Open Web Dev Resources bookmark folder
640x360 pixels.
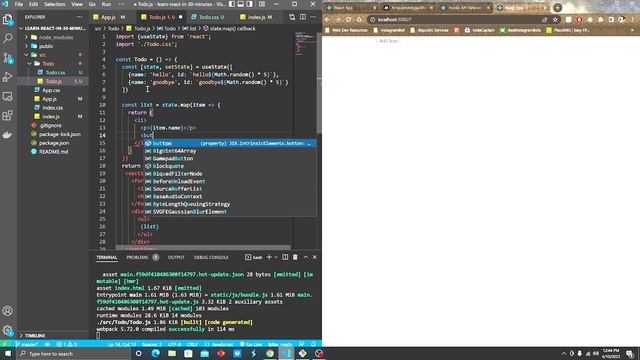pyautogui.click(x=347, y=30)
